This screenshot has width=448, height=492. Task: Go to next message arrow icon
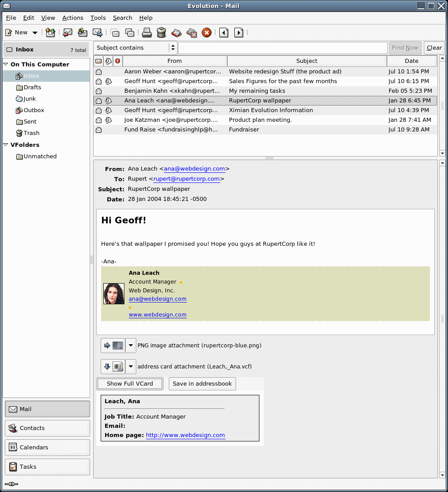click(239, 33)
